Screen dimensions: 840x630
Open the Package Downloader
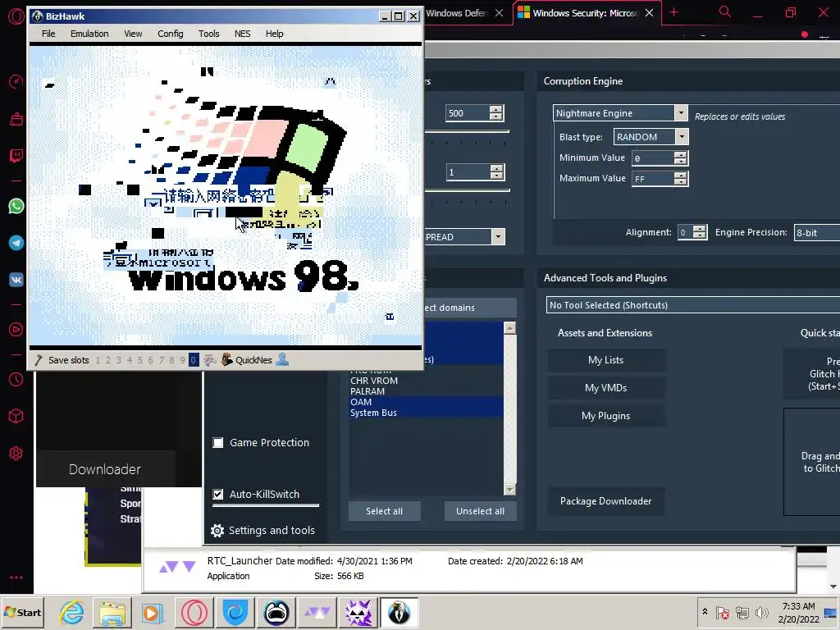pos(606,501)
